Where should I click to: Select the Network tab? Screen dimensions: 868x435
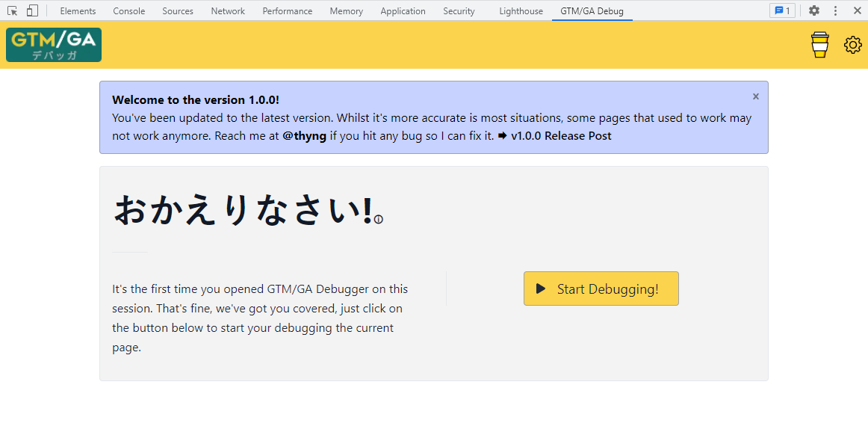(x=228, y=11)
